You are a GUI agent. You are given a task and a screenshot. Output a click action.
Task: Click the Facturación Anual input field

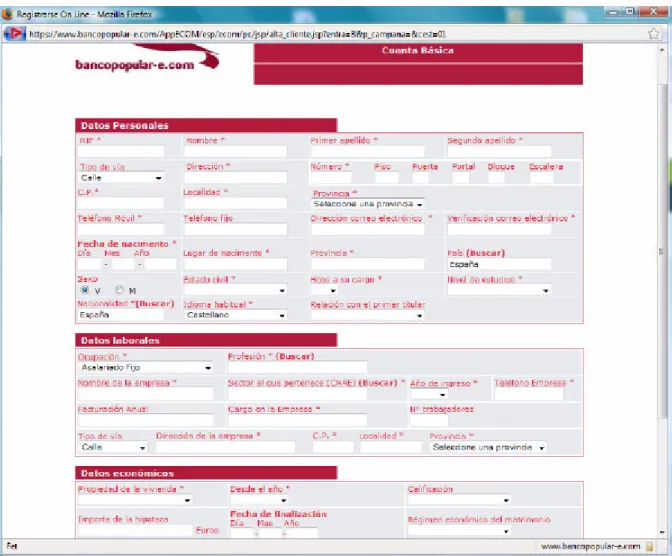click(145, 420)
